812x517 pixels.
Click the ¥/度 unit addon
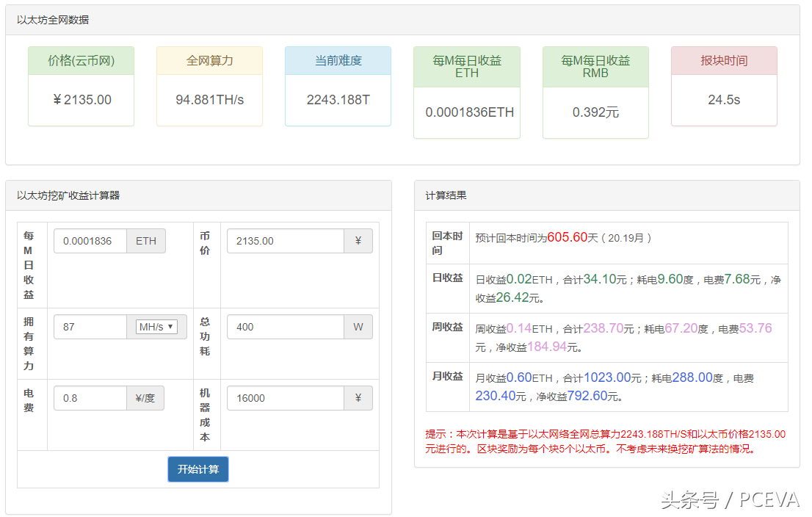coord(145,398)
